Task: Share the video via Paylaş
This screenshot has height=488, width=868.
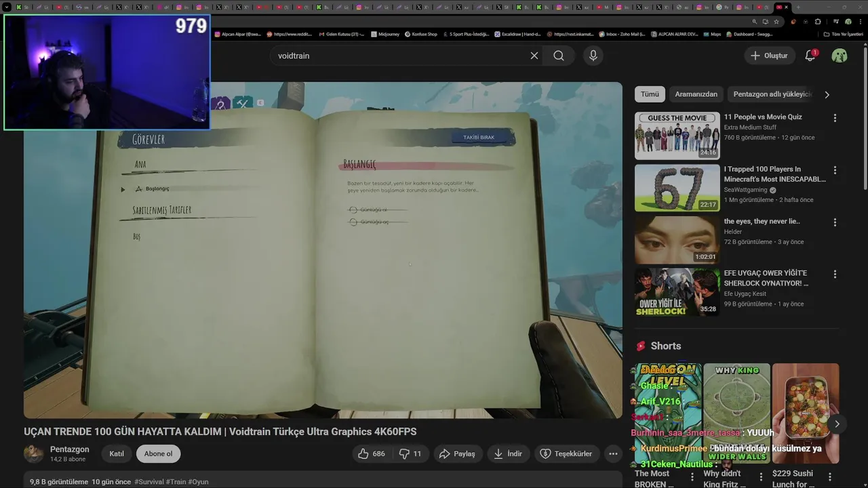Action: [x=457, y=453]
